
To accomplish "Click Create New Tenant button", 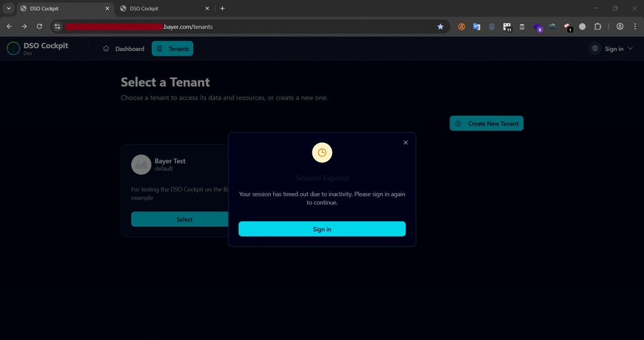I will (x=486, y=123).
